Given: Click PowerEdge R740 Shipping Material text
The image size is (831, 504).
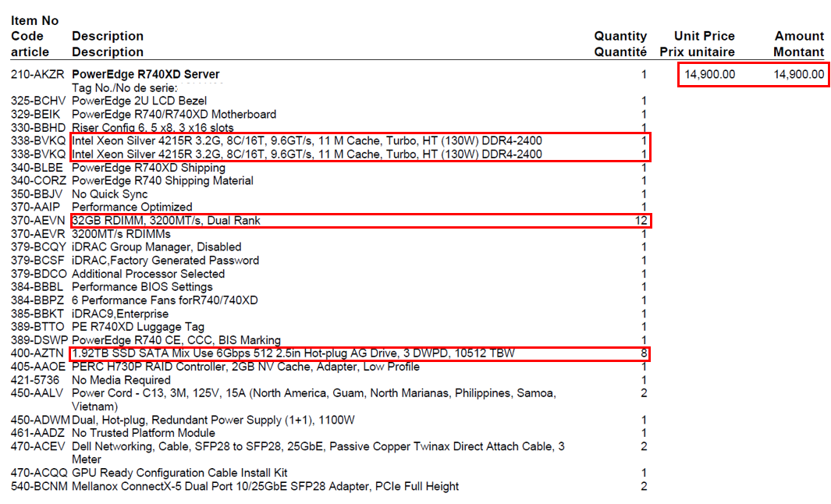Looking at the screenshot, I should click(163, 181).
